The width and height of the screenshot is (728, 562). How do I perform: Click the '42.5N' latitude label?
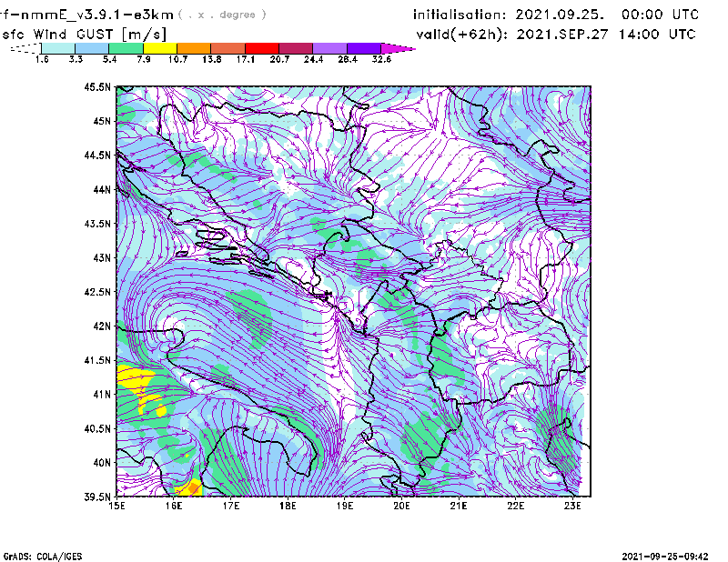click(x=97, y=292)
